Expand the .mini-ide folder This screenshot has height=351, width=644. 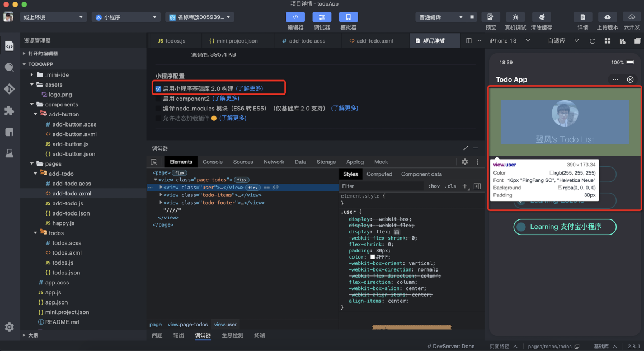pos(32,75)
